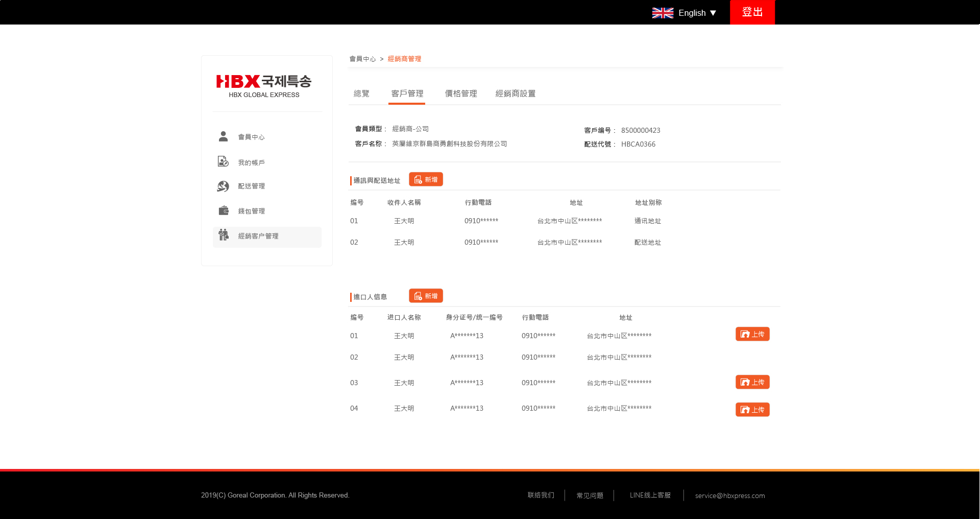Click the person icon beside 會員中心
The image size is (980, 519).
(x=223, y=136)
